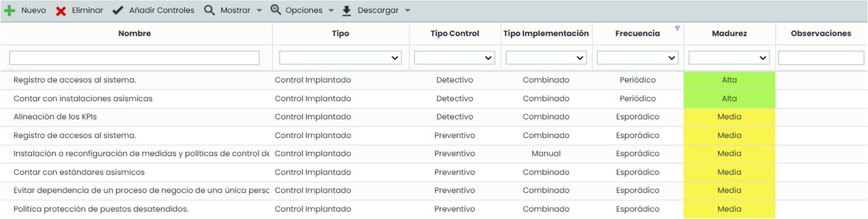The image size is (868, 219).
Task: Expand the Opciones dropdown arrow
Action: [331, 11]
